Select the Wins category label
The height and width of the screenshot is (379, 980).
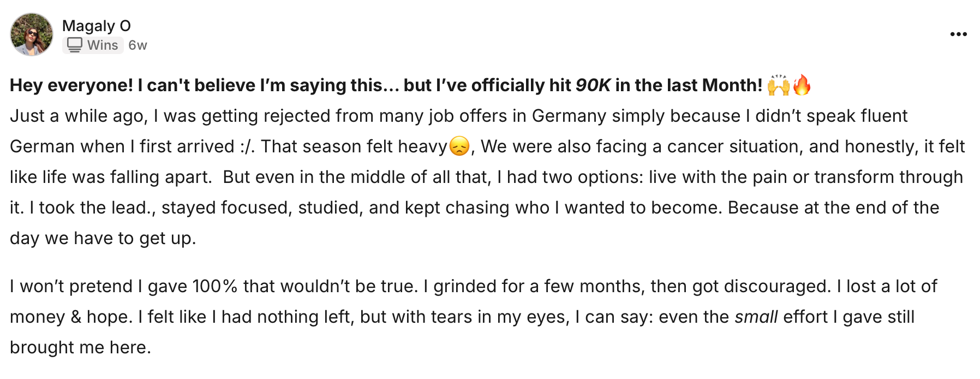click(x=103, y=45)
